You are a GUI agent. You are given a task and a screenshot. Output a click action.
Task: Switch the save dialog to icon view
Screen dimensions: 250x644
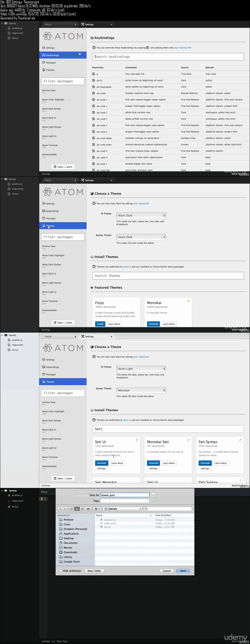pyautogui.click(x=71, y=509)
